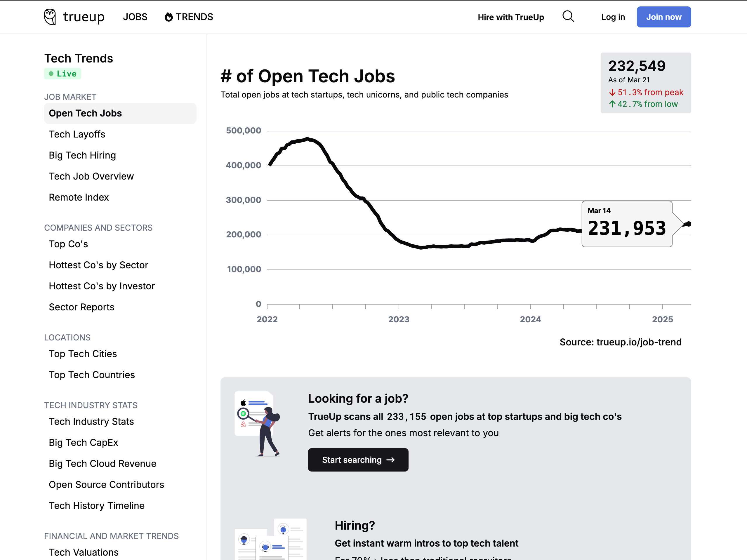
Task: View Big Tech Cloud Revenue
Action: (x=102, y=463)
